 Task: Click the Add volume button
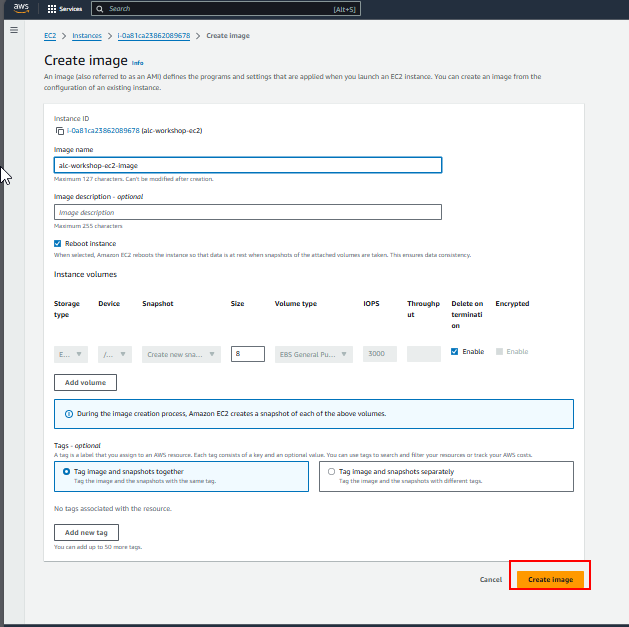click(85, 382)
